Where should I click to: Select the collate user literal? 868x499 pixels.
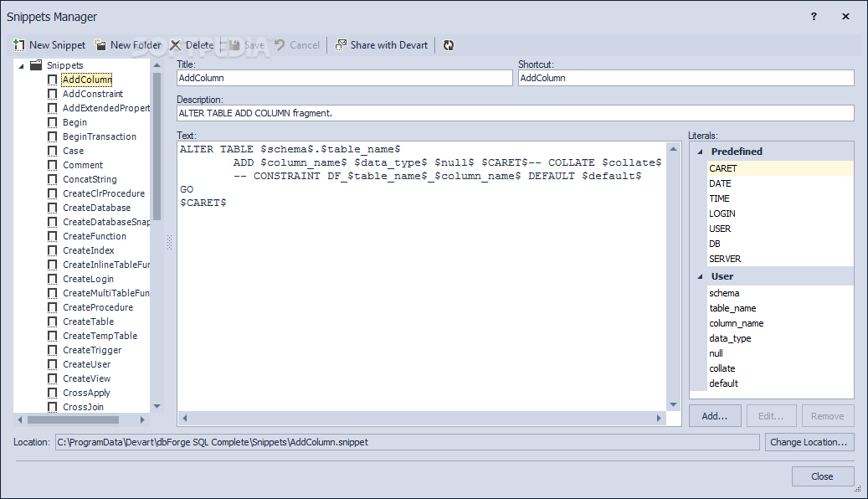click(x=781, y=368)
